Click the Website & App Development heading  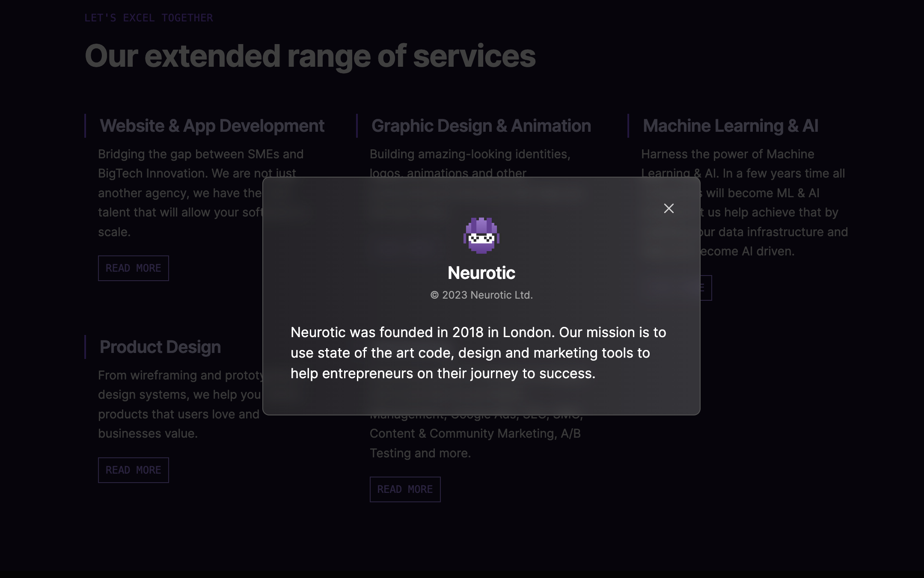pos(212,126)
